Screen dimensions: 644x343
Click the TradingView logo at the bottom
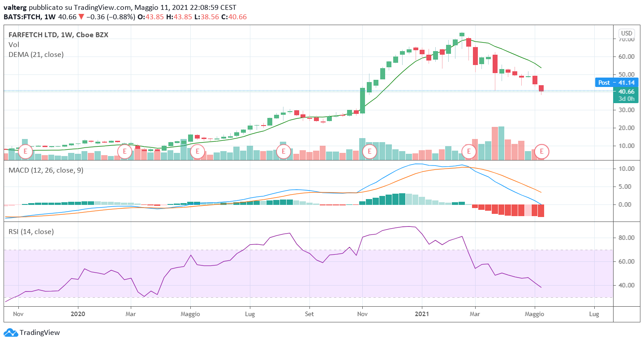click(x=31, y=333)
